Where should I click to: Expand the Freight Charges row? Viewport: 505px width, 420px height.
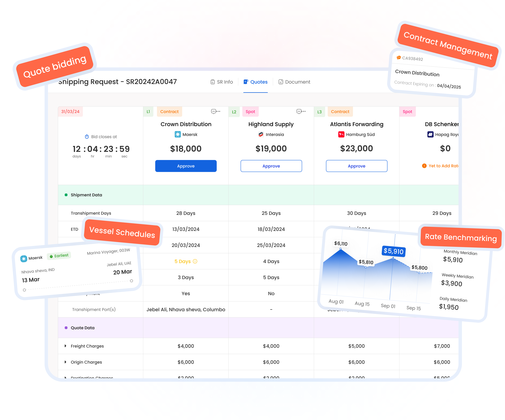65,346
